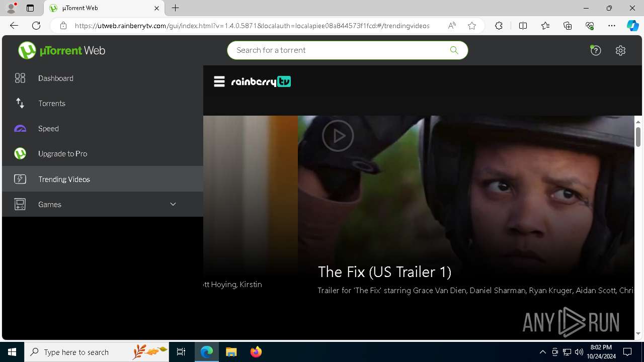Select the µTorrent Web browser tab
This screenshot has height=362, width=644.
coord(105,8)
